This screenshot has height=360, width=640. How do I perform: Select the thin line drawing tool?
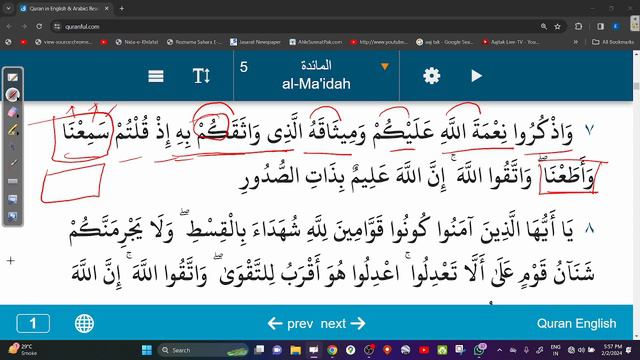13,163
